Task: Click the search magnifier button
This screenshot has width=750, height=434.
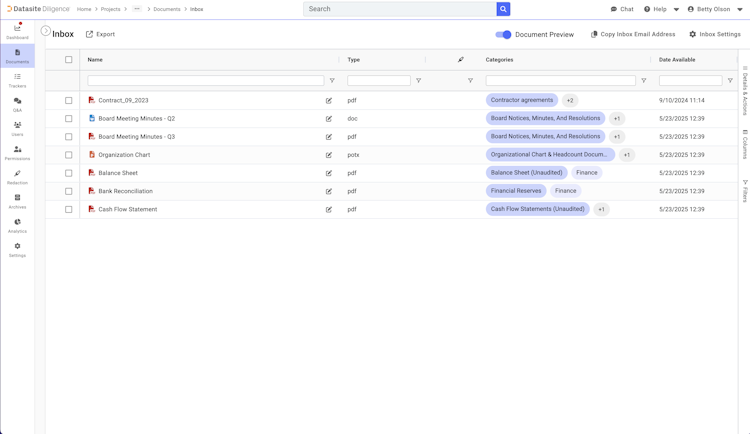Action: click(x=503, y=9)
